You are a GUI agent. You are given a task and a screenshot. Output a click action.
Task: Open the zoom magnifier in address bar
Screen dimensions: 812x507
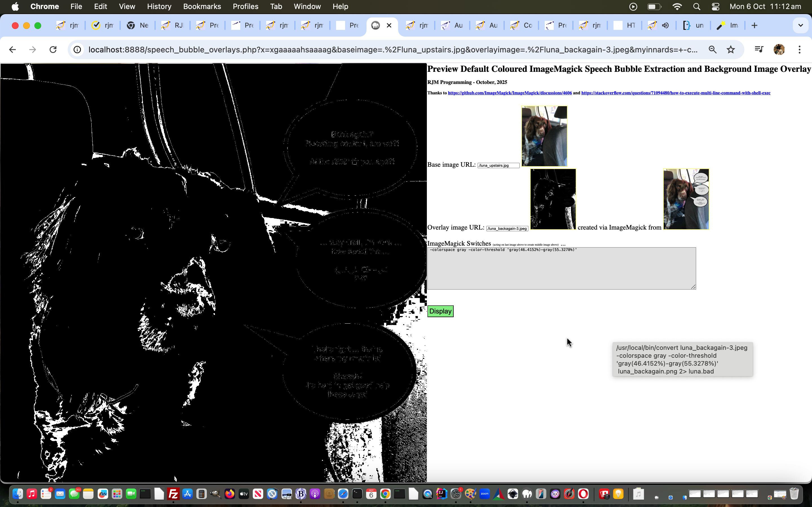(x=712, y=50)
